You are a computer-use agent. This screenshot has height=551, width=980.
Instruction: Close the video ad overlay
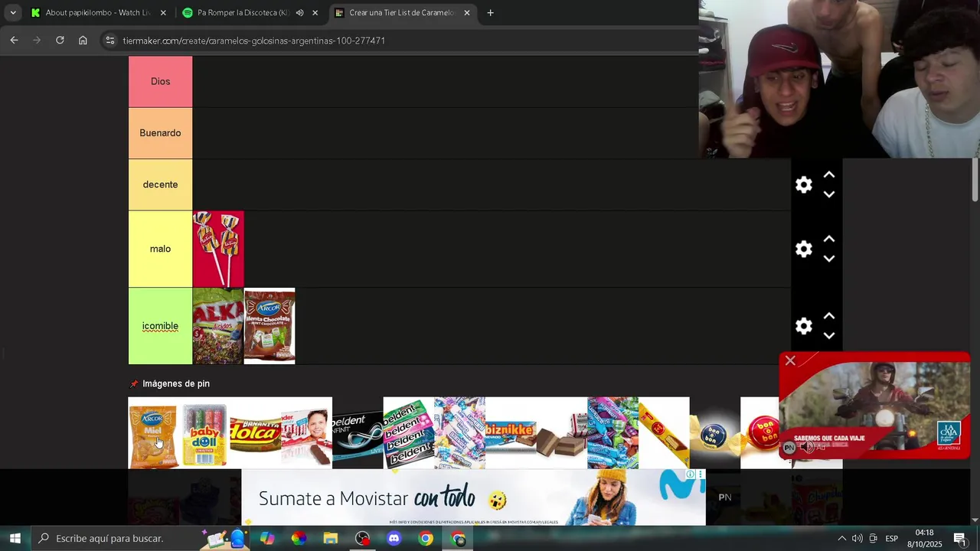tap(790, 360)
